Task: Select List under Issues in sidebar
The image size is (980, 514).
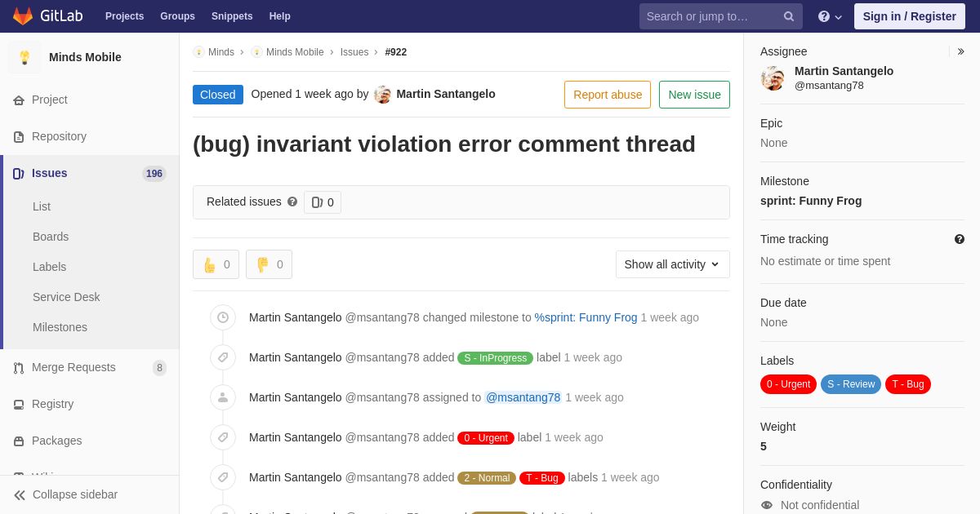Action: (42, 206)
